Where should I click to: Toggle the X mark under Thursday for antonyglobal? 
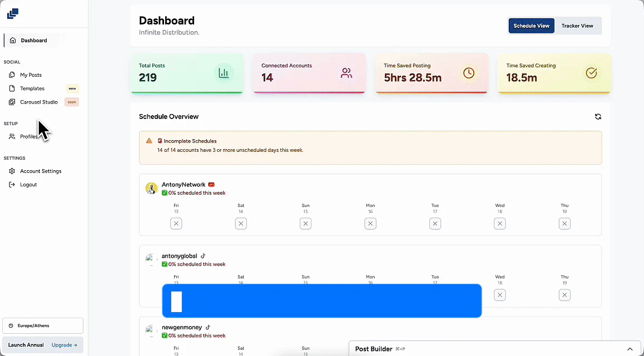tap(564, 295)
